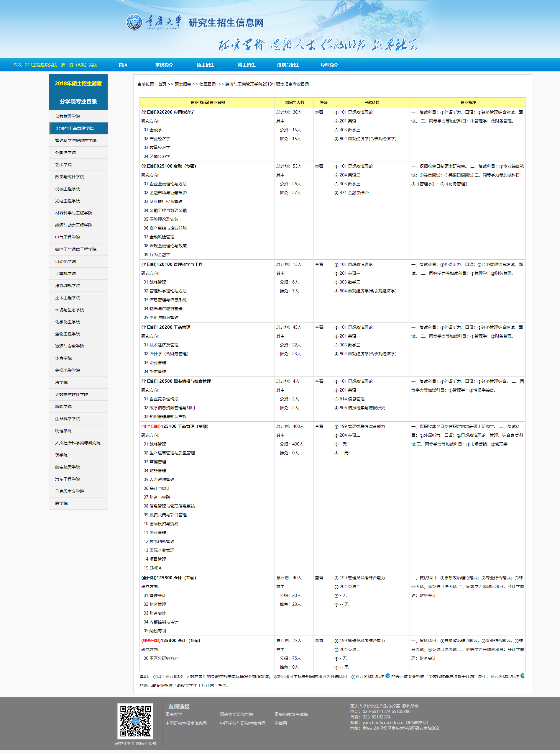Open the 首页 navigation menu item
Image resolution: width=560 pixels, height=753 pixels.
pos(123,65)
